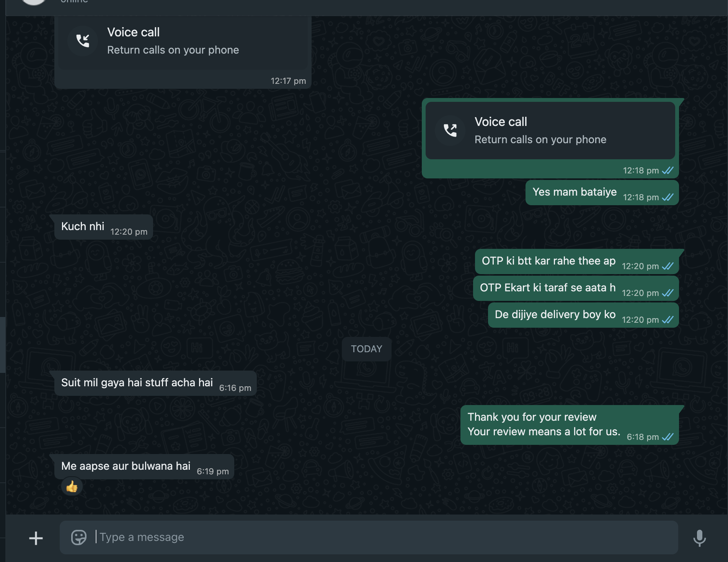Click the incoming Voice call card
The image size is (728, 562).
click(x=182, y=42)
